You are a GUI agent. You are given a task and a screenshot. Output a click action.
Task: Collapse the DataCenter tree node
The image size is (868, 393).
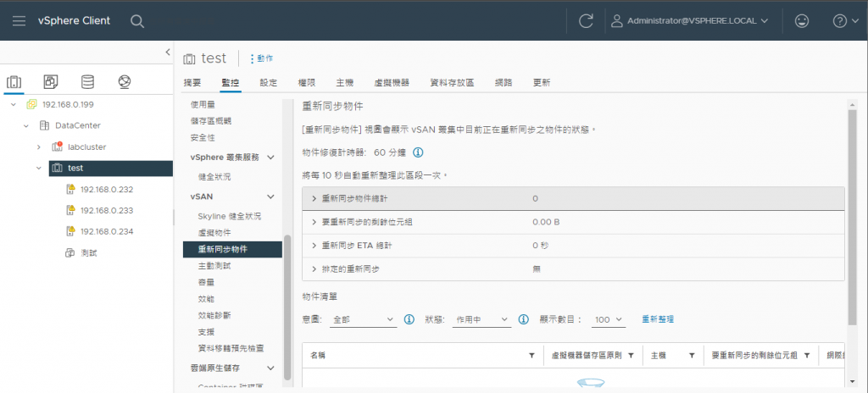[26, 125]
